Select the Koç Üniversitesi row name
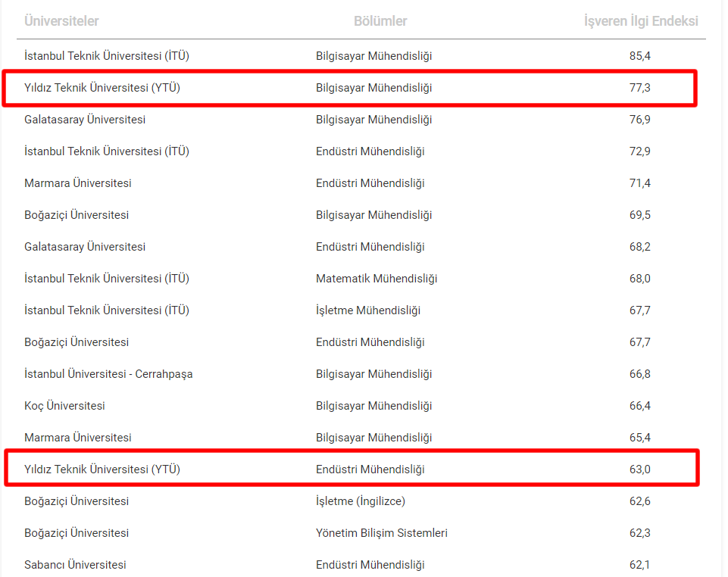Screen dimensions: 728x577 click(64, 406)
